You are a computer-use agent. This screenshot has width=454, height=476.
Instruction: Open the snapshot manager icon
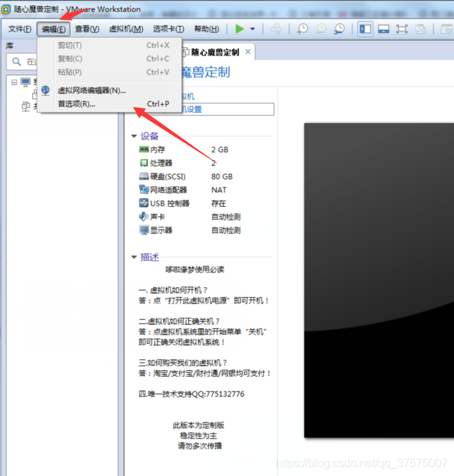tap(339, 29)
